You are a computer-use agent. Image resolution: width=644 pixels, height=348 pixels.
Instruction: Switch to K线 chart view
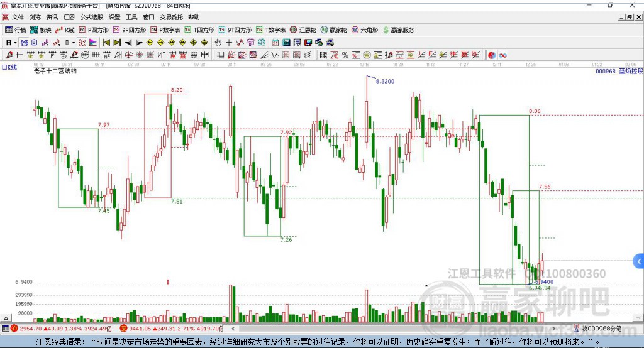(65, 30)
